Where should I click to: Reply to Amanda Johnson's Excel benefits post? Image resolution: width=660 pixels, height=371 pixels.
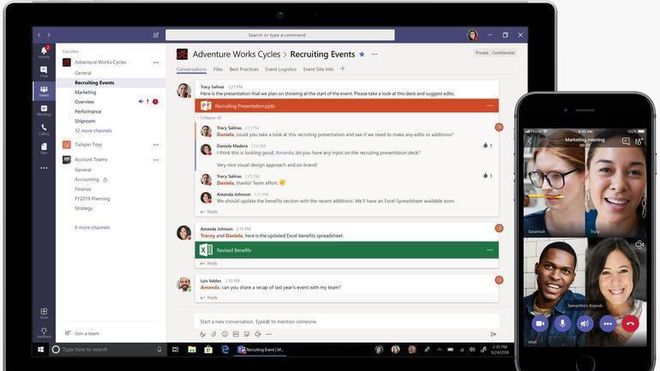click(209, 264)
